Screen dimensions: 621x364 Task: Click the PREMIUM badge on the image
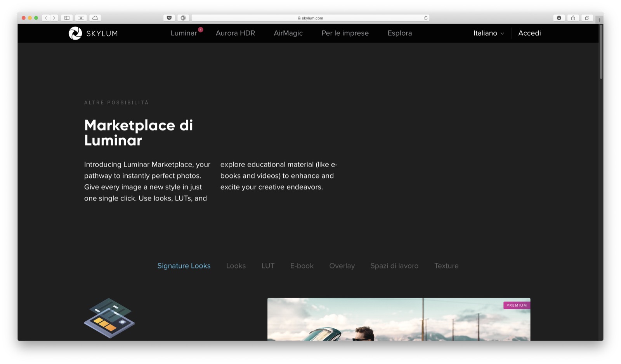pyautogui.click(x=517, y=305)
